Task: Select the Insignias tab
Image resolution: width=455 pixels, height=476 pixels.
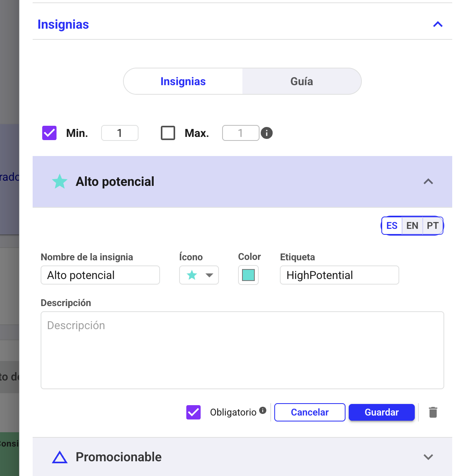Action: (183, 82)
